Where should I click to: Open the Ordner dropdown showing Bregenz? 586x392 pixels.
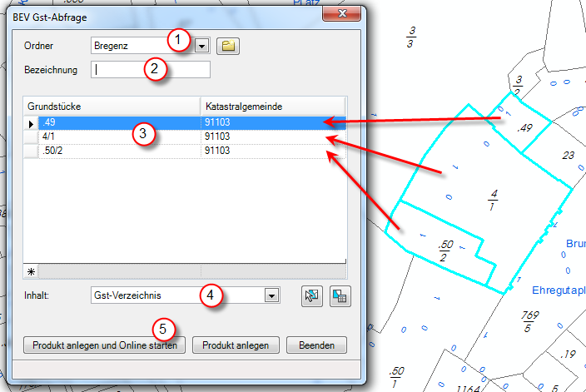point(201,46)
